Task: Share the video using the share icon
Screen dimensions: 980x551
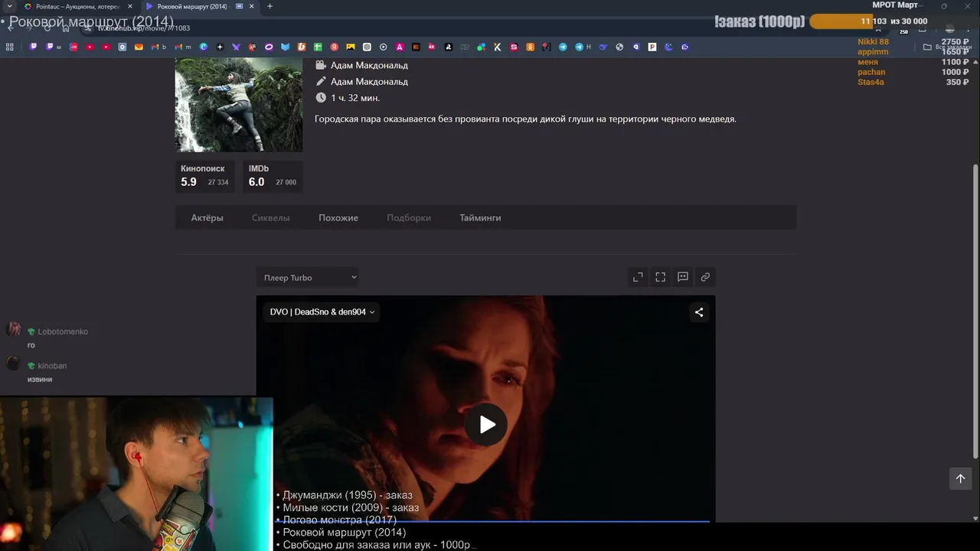Action: tap(698, 312)
